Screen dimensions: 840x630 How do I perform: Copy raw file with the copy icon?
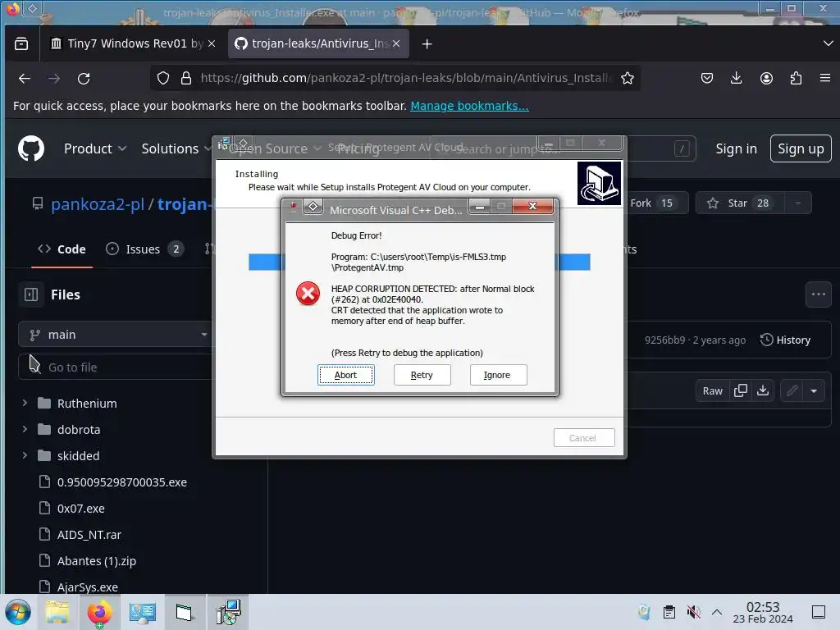[x=741, y=391]
